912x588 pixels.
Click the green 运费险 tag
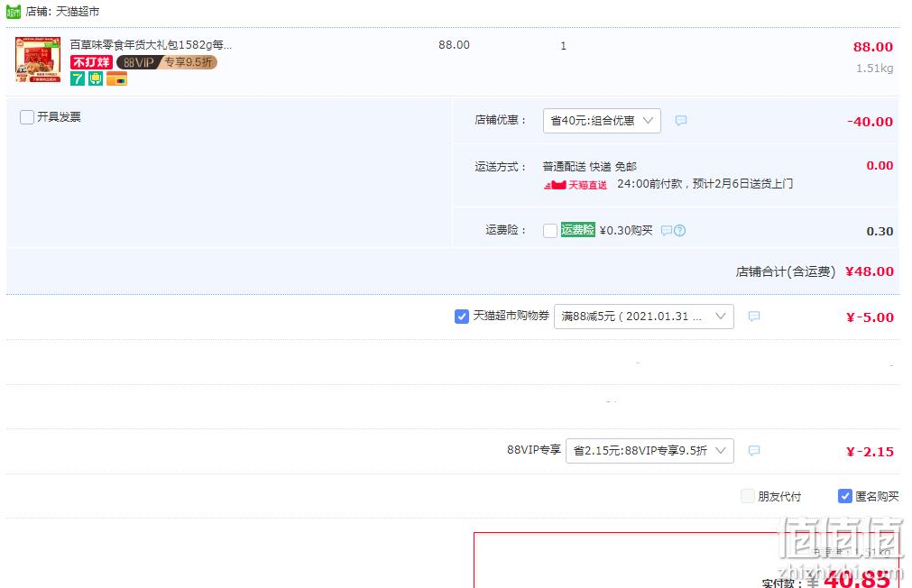[577, 230]
